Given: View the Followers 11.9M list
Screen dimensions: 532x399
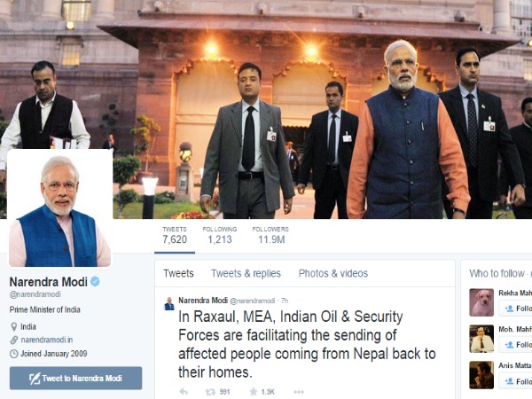Looking at the screenshot, I should (270, 236).
